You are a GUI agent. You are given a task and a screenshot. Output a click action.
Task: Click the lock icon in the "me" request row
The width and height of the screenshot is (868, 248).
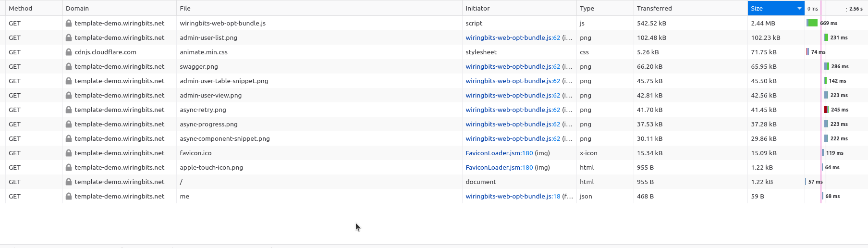[69, 196]
